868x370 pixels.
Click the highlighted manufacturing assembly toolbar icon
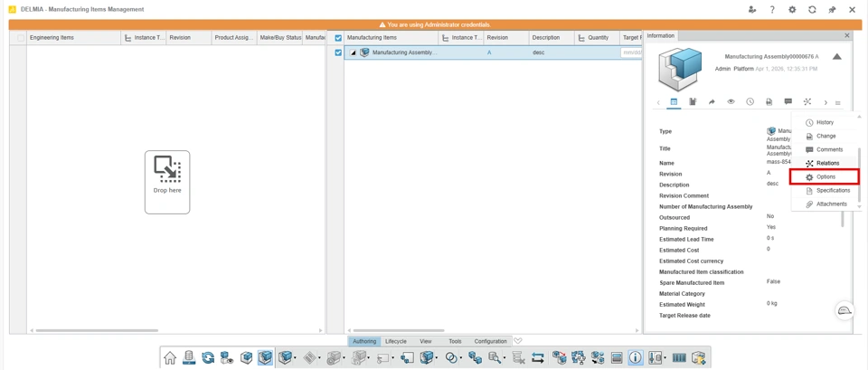pyautogui.click(x=265, y=358)
